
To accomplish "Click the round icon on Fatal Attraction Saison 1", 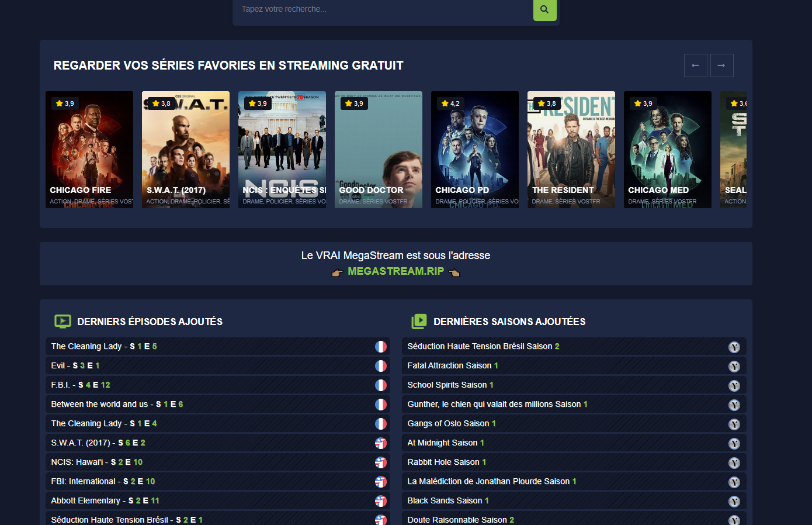I will pyautogui.click(x=734, y=367).
